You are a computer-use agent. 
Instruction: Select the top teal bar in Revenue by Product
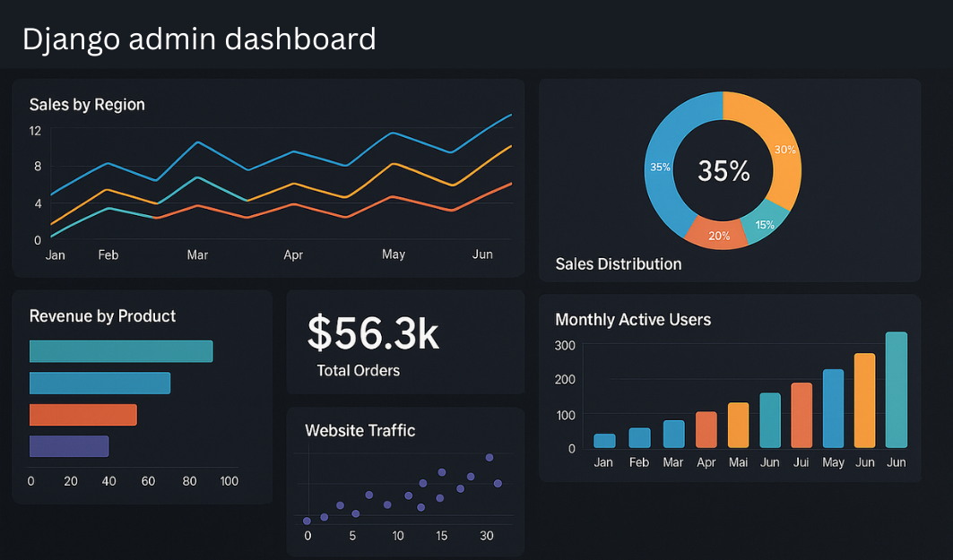(121, 350)
